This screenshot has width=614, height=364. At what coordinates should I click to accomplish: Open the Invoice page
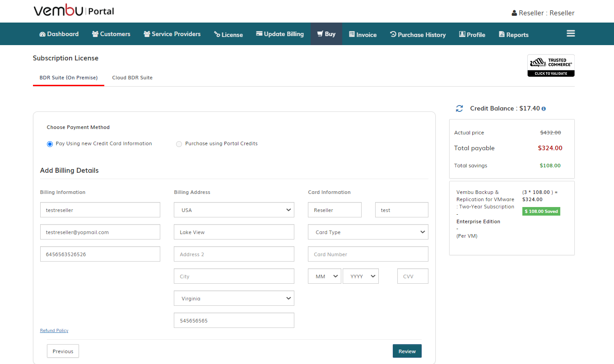tap(363, 34)
